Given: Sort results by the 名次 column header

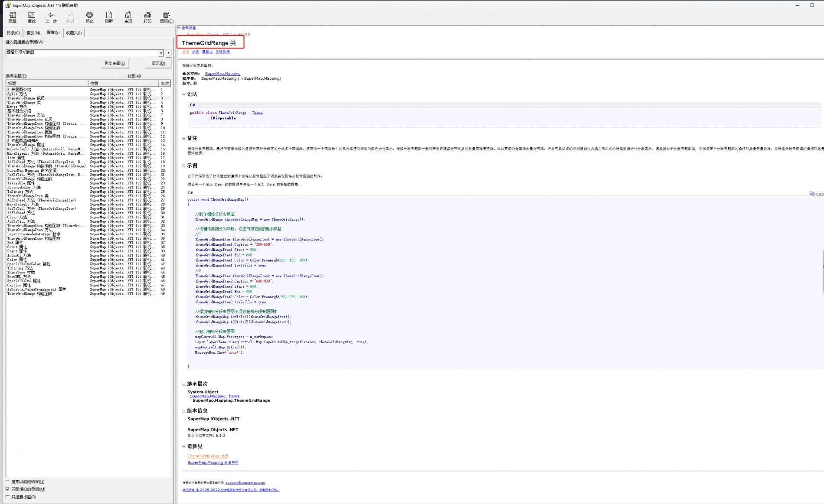Looking at the screenshot, I should [165, 83].
